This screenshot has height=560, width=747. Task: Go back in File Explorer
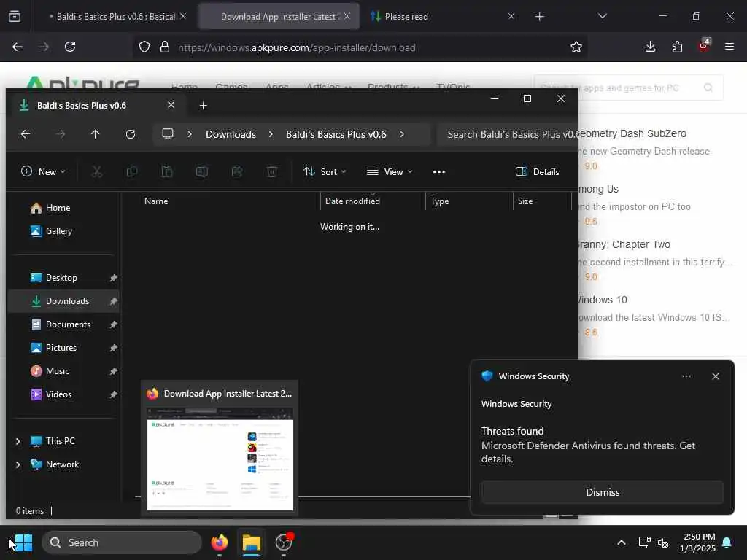pos(26,134)
